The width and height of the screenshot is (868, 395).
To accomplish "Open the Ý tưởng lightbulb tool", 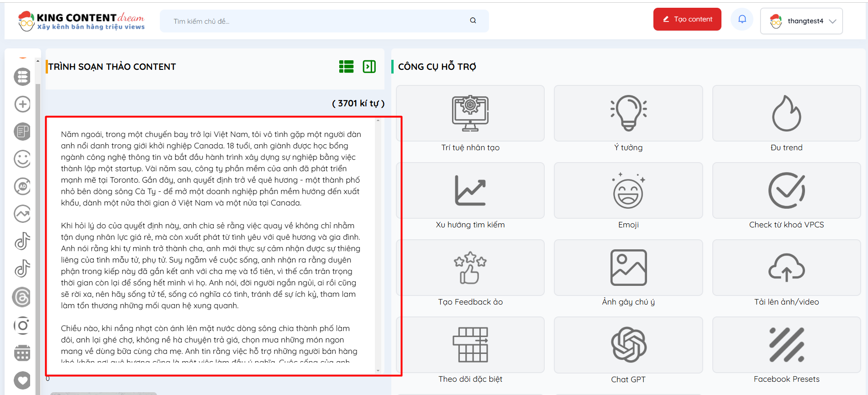I will pyautogui.click(x=628, y=114).
